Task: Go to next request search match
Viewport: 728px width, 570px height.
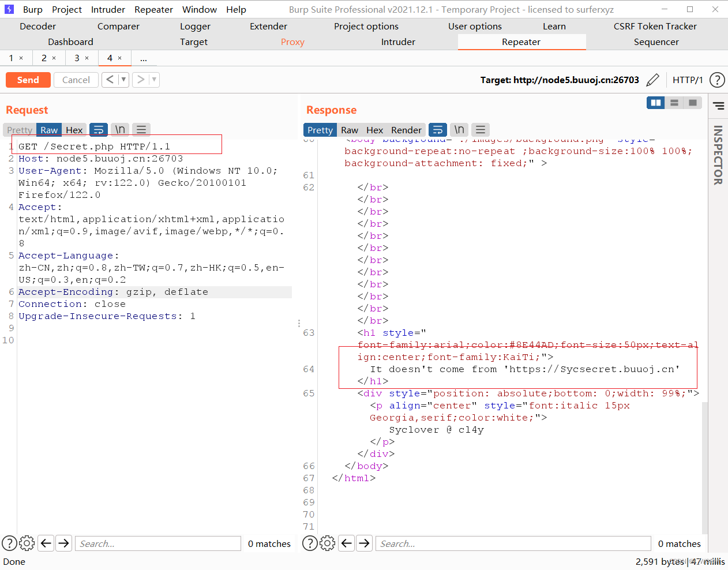Action: tap(64, 543)
